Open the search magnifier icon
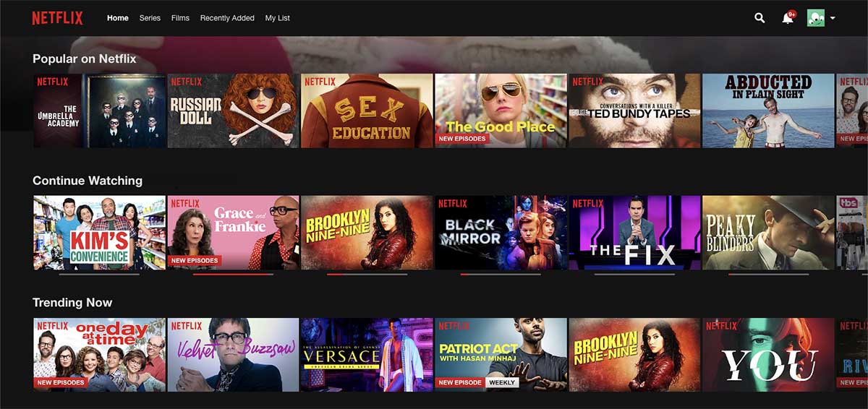 pos(759,18)
